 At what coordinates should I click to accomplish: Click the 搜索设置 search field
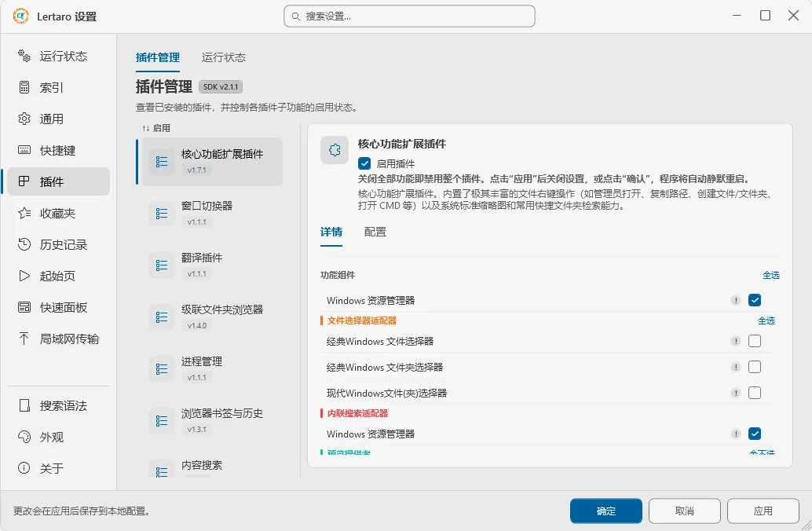click(409, 16)
